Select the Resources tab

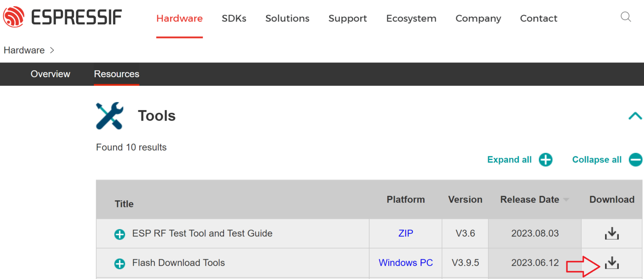[x=117, y=74]
